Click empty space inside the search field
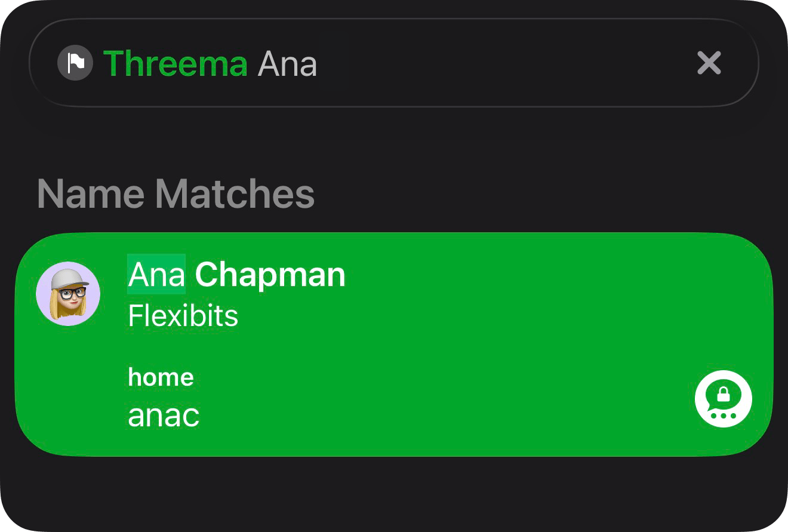788x532 pixels. coord(507,63)
